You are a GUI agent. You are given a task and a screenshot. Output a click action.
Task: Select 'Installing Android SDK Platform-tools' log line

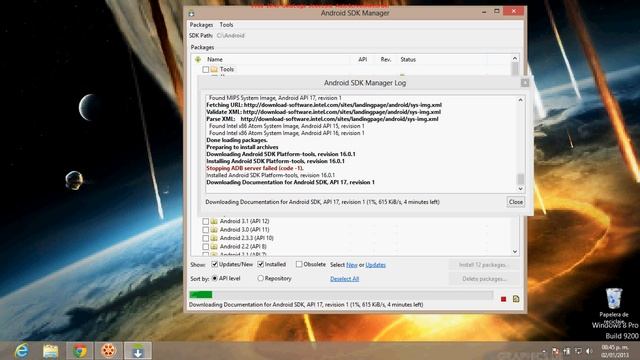coord(275,161)
